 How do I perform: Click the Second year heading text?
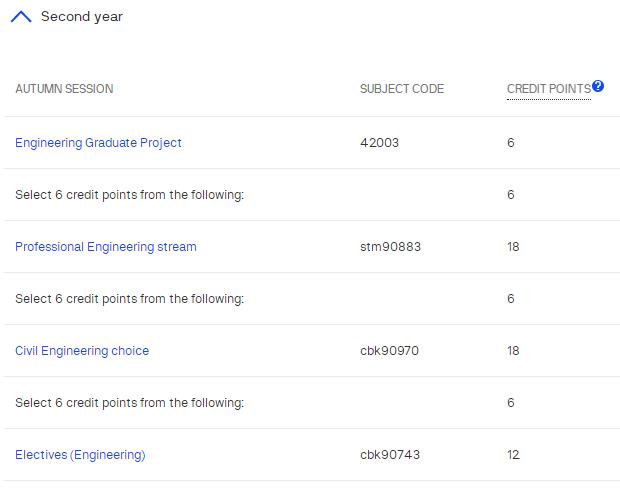[82, 17]
